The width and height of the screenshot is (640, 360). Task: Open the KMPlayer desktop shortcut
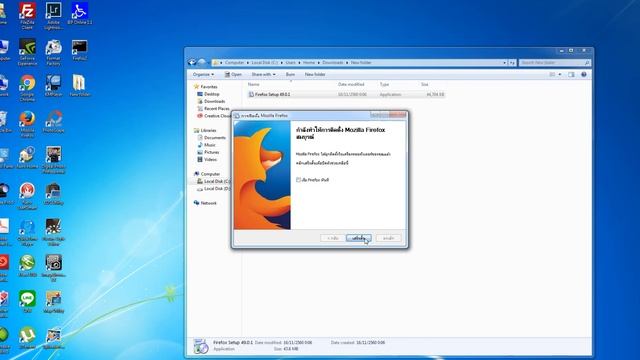click(53, 85)
